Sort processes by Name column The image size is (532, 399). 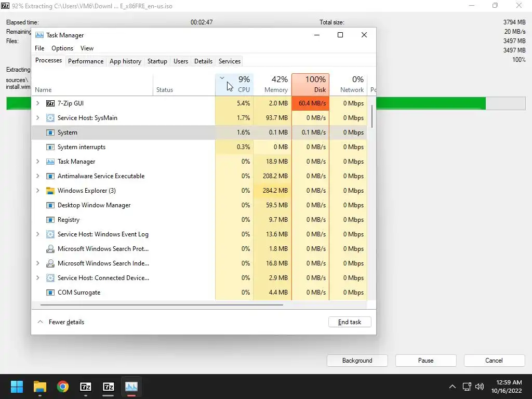click(92, 85)
